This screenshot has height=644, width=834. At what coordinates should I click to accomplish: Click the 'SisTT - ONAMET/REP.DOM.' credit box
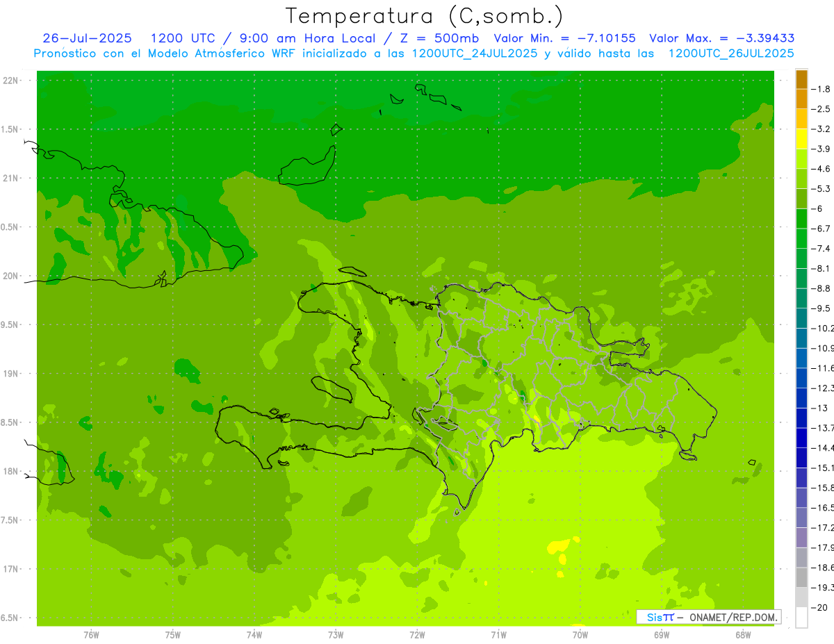pos(708,617)
